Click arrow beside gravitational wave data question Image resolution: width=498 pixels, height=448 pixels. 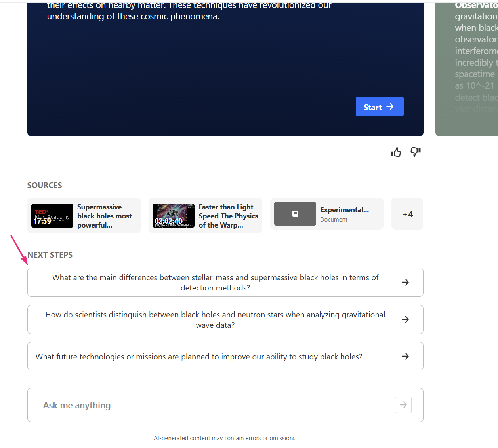point(405,319)
